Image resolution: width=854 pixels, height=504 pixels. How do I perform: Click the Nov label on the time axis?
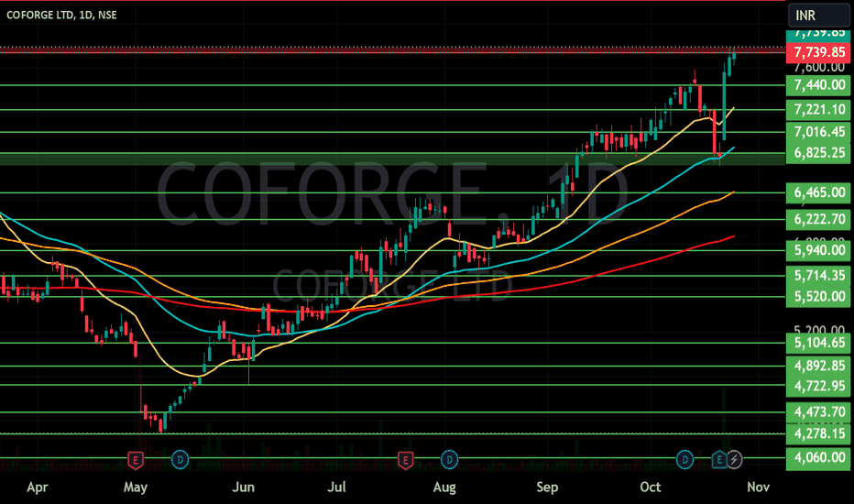click(x=758, y=487)
